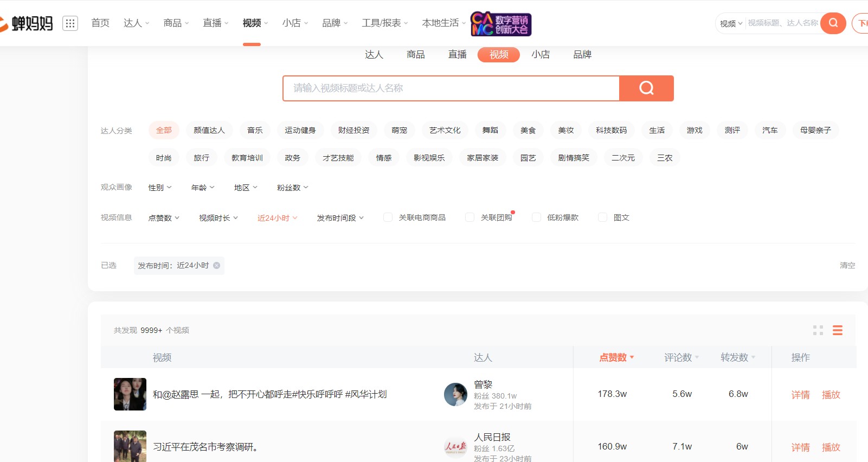The height and width of the screenshot is (462, 868).
Task: Switch to 商品 search tab
Action: [x=416, y=55]
